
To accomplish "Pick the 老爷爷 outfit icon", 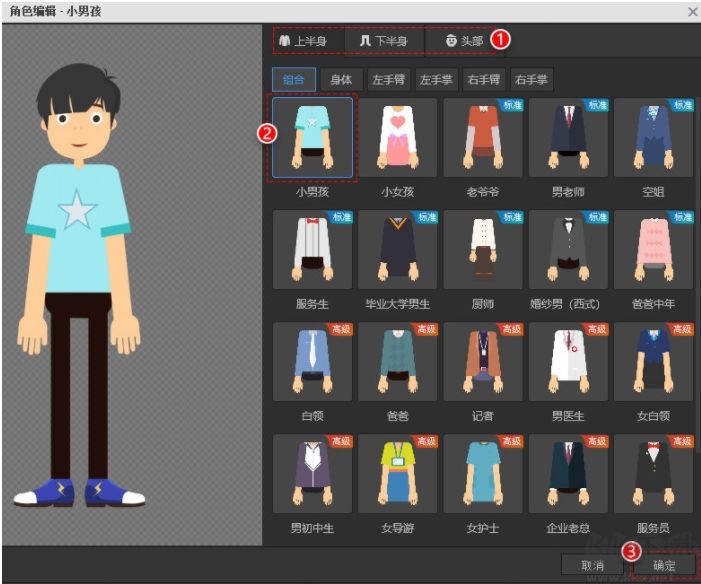I will click(x=482, y=137).
